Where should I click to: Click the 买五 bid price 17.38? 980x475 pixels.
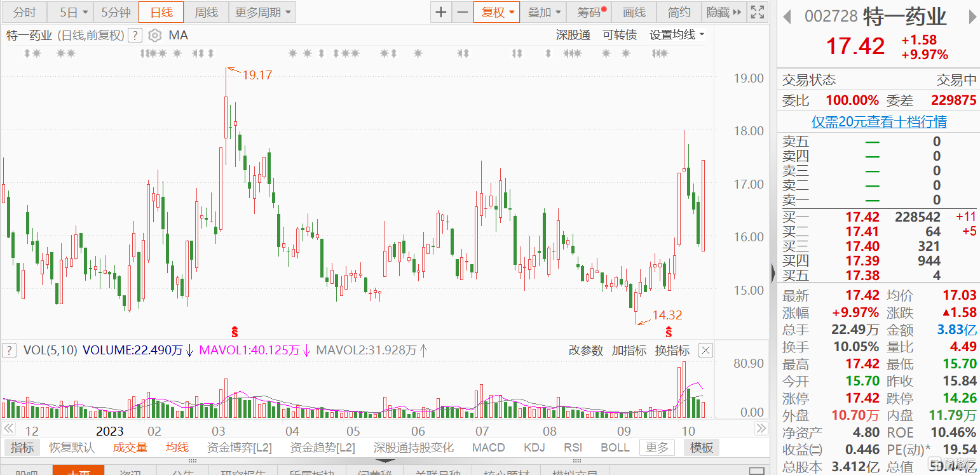coord(862,276)
